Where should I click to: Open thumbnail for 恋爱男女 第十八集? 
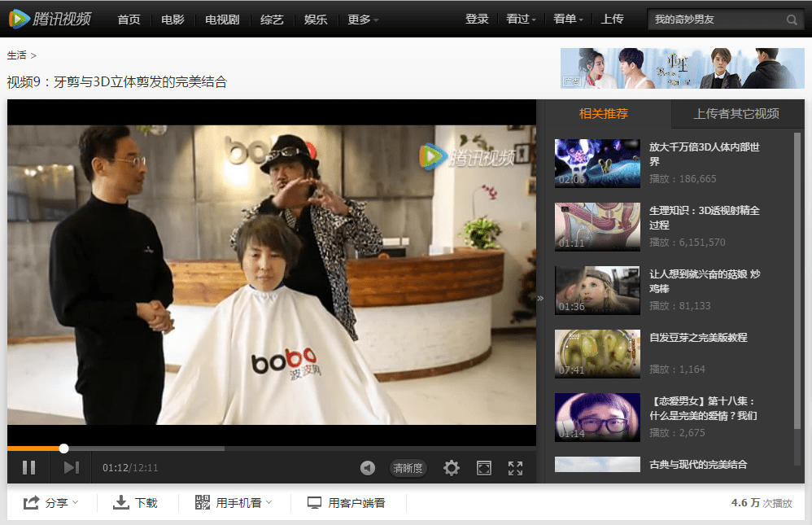(x=597, y=418)
